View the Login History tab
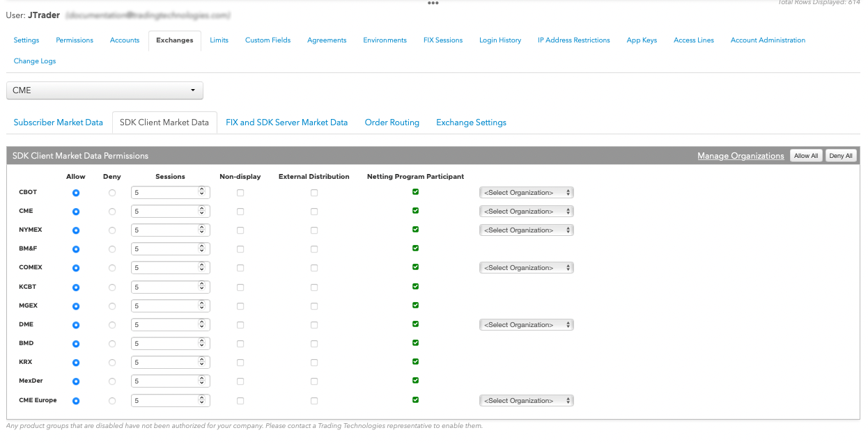This screenshot has width=868, height=444. pos(500,40)
